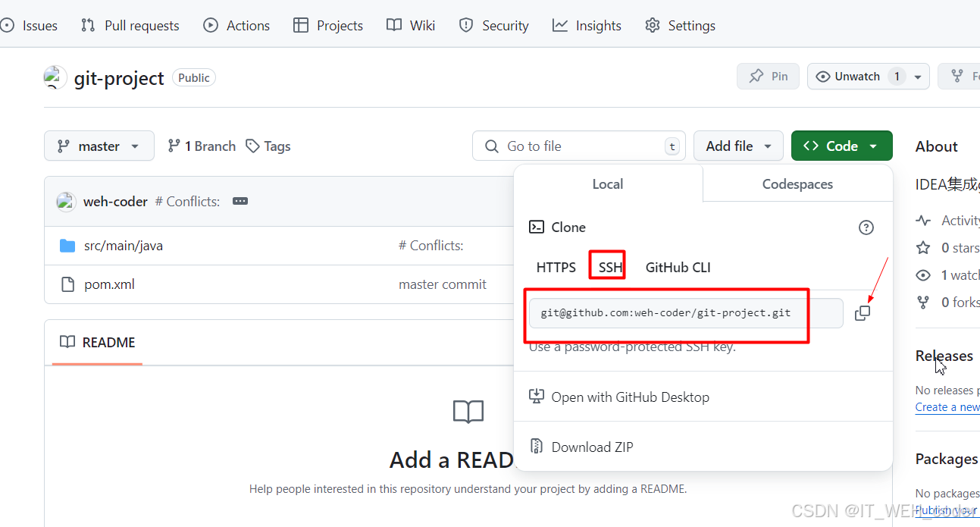The height and width of the screenshot is (527, 980).
Task: Switch to the Codespaces tab
Action: coord(797,184)
